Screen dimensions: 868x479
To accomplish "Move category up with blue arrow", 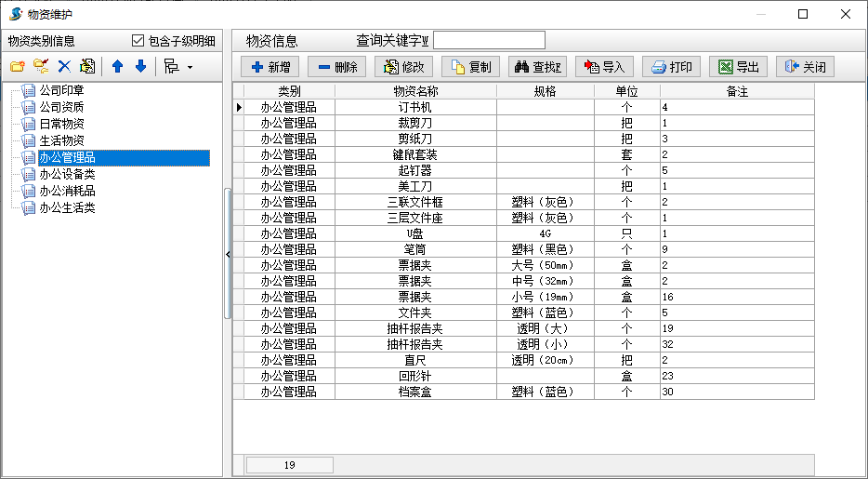I will [x=117, y=66].
